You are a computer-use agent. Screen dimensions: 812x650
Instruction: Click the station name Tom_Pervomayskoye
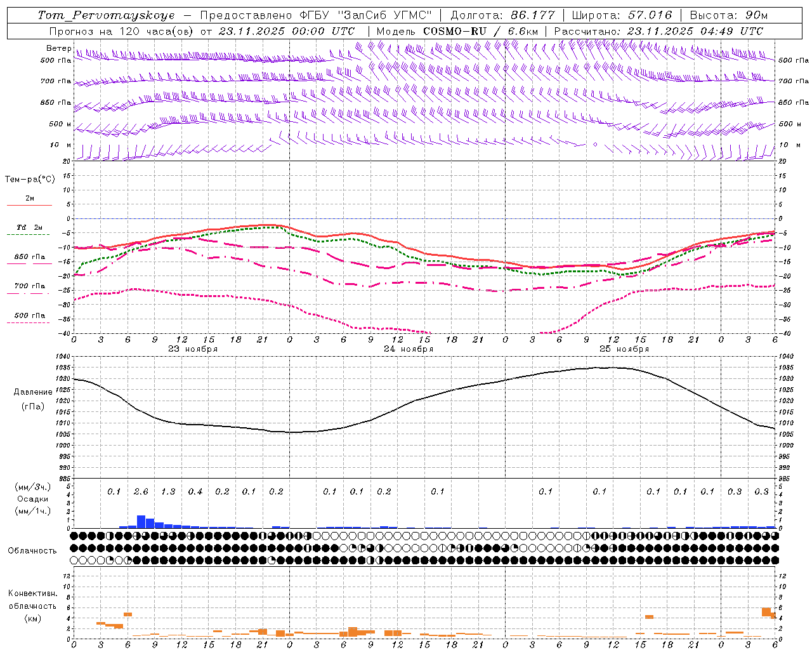tap(106, 15)
